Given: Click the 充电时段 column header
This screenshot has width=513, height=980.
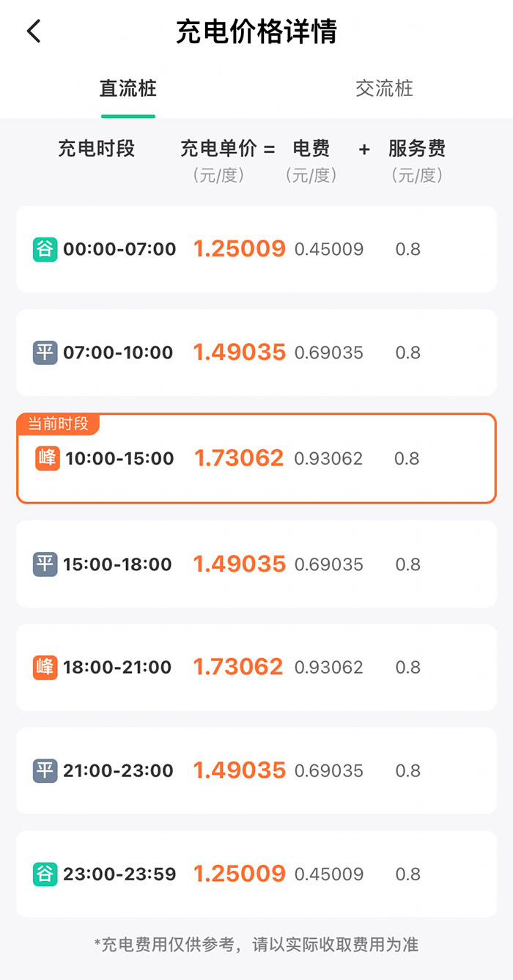Looking at the screenshot, I should (95, 148).
